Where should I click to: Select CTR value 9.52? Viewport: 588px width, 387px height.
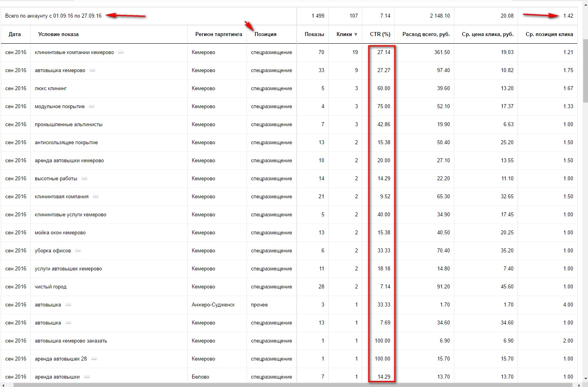click(x=385, y=196)
